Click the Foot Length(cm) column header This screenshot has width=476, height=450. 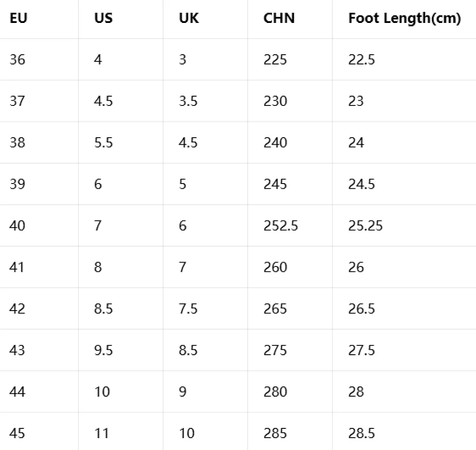405,18
